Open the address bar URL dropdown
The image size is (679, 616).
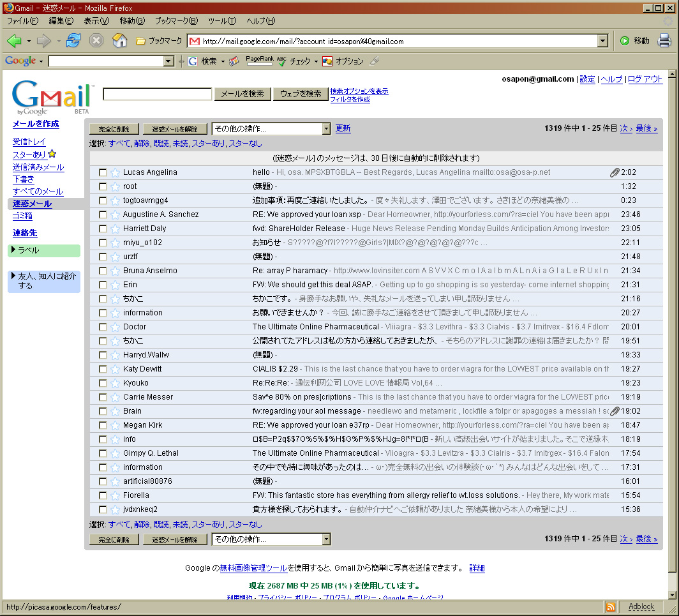(602, 41)
